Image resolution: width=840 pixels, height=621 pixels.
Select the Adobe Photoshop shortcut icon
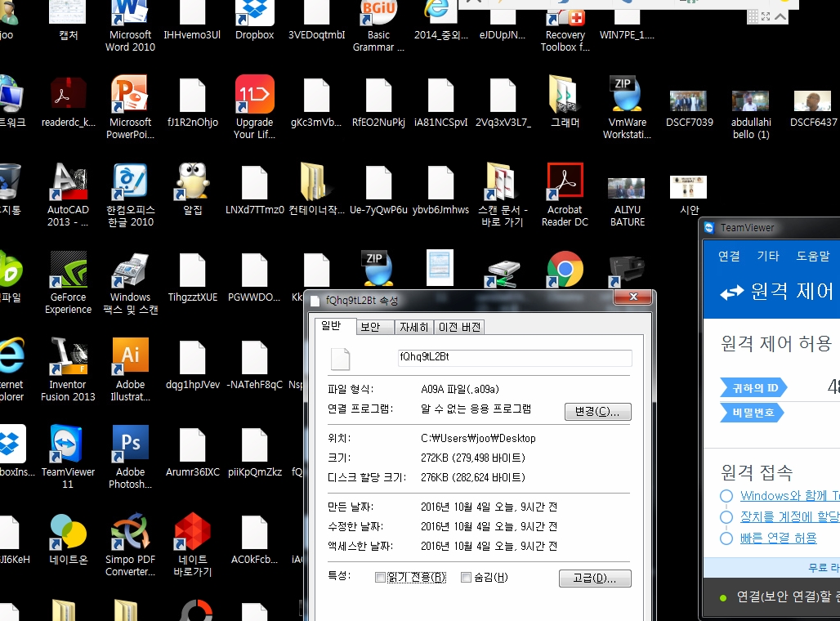(130, 445)
